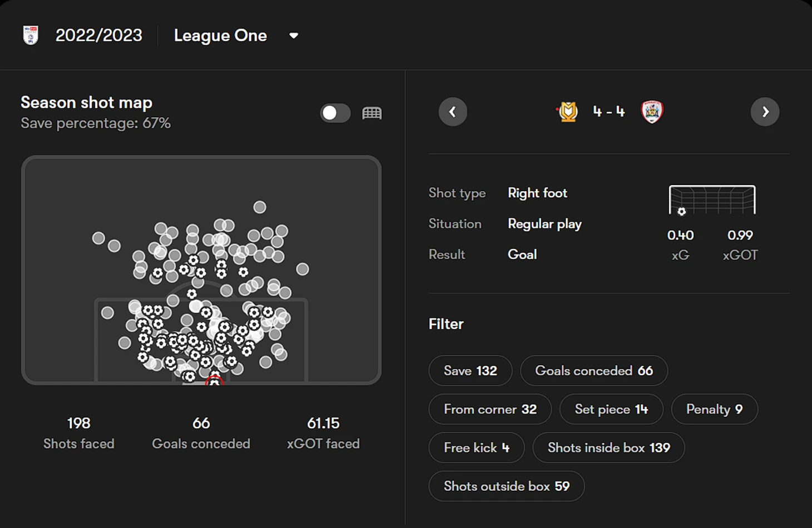Click the far-left shot marker outside the box

[98, 238]
